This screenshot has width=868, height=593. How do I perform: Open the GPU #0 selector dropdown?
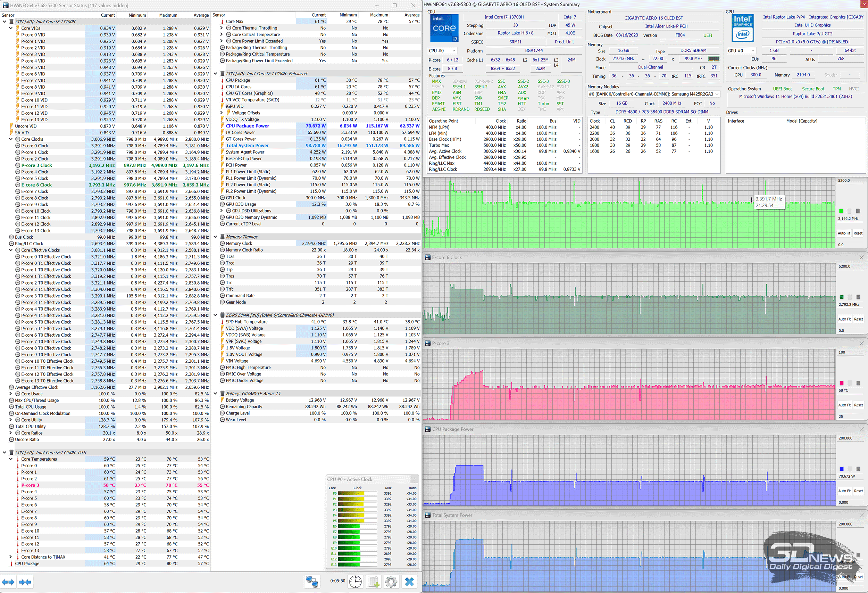click(741, 51)
